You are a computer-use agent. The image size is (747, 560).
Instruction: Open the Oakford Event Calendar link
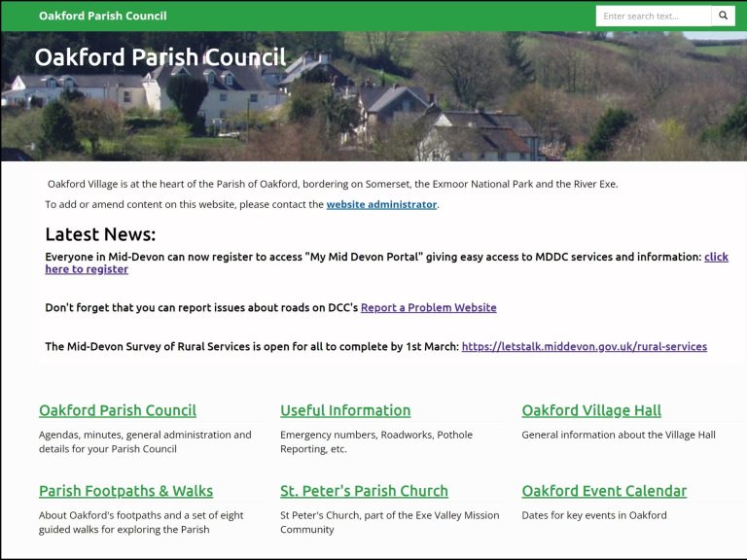click(604, 490)
